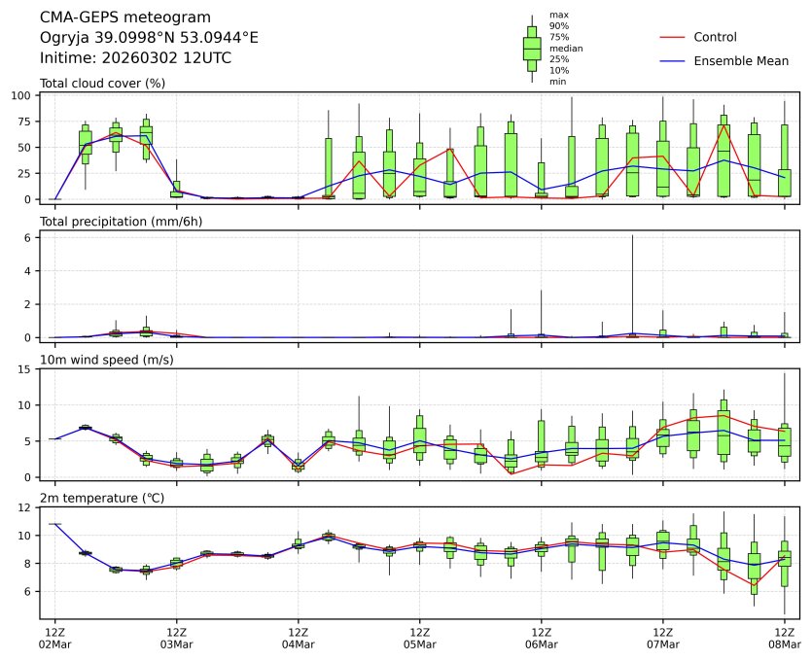
Task: Click the blue Ensemble Mean legend line
Action: 673,60
